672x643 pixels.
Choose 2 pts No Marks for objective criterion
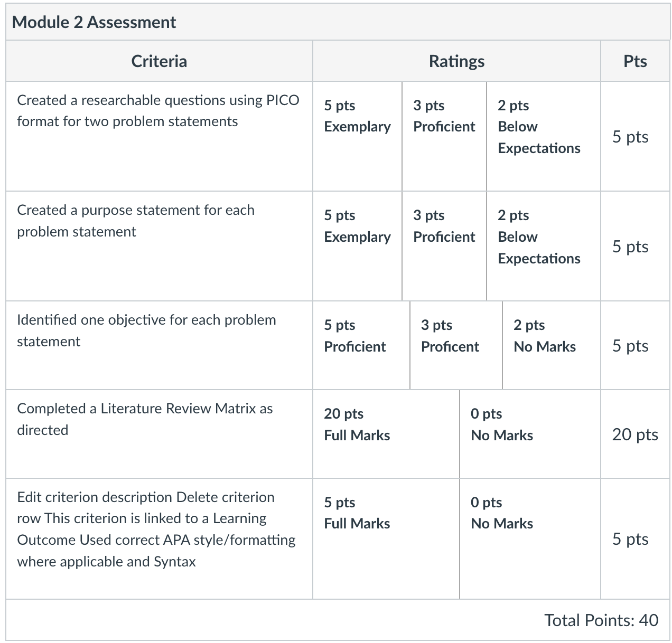coord(552,346)
